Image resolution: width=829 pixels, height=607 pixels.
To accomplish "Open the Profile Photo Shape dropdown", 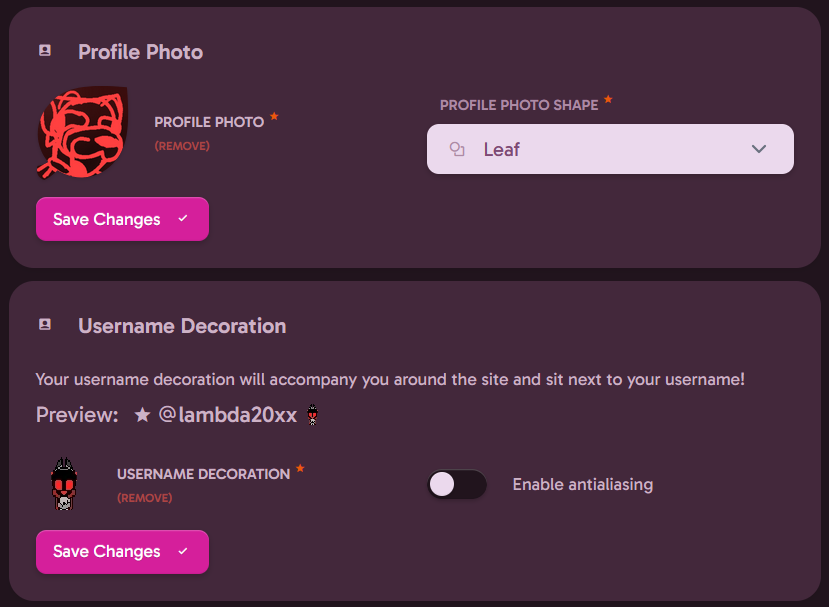I will point(610,149).
